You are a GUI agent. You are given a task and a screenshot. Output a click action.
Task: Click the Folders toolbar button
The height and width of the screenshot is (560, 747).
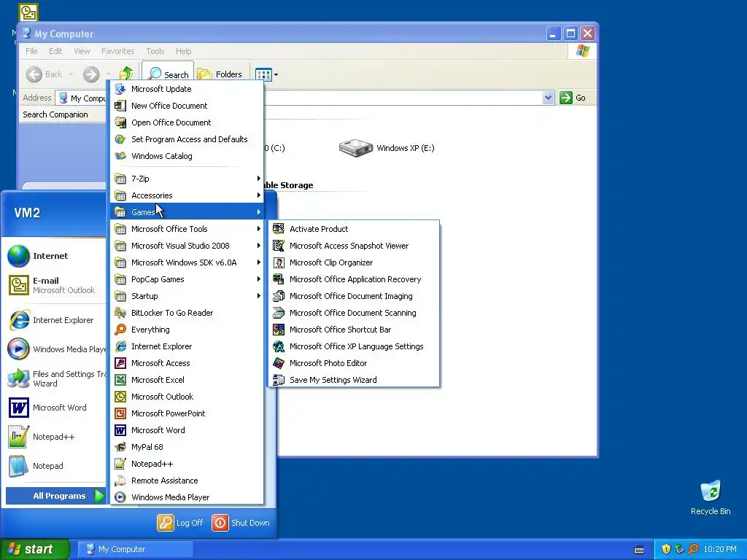pyautogui.click(x=220, y=74)
